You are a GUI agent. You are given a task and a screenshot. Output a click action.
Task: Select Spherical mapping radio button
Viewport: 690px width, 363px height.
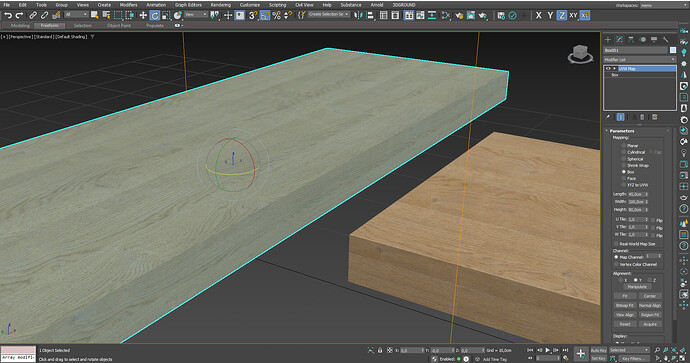[624, 158]
